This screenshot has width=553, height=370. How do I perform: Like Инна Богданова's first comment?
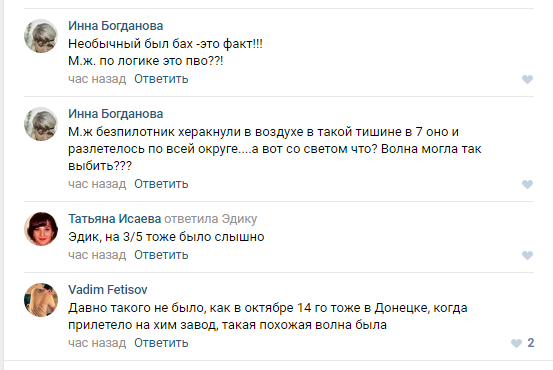(527, 79)
